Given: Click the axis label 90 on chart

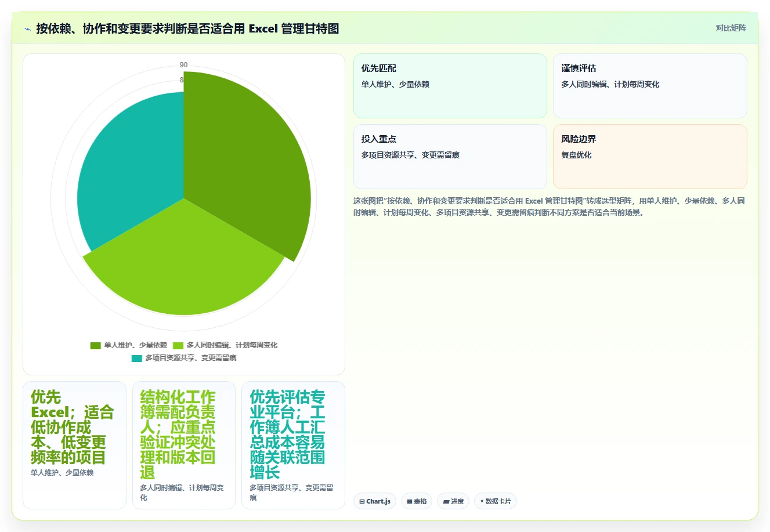Looking at the screenshot, I should click(183, 65).
